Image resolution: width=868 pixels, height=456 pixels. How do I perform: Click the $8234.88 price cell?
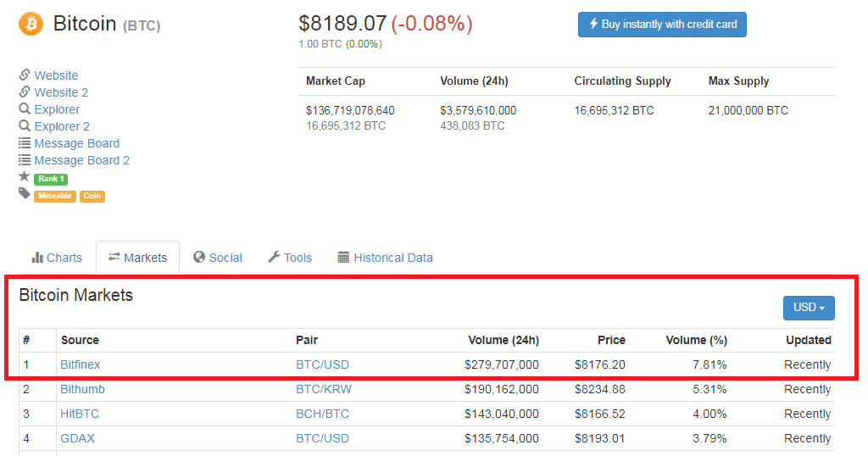pos(599,389)
